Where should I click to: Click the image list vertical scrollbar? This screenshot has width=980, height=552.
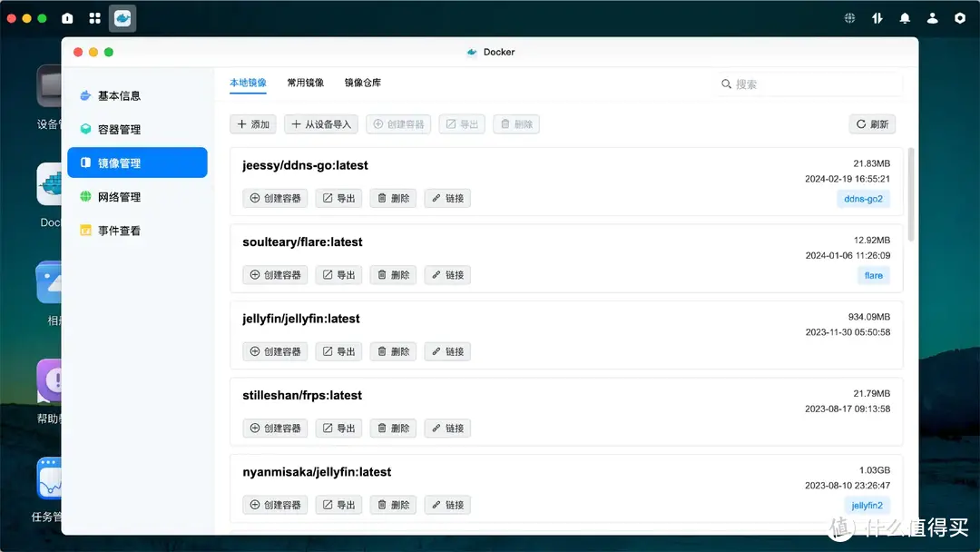click(911, 194)
